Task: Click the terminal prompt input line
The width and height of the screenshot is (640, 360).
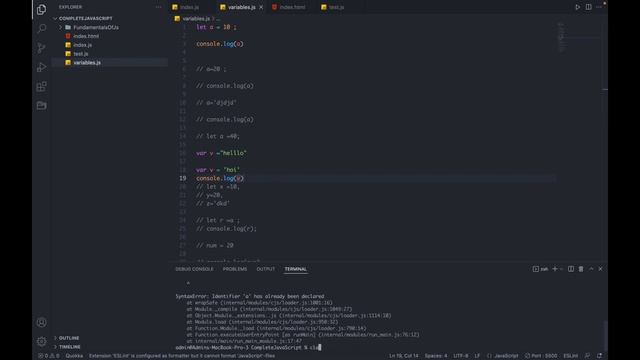Action: 248,347
